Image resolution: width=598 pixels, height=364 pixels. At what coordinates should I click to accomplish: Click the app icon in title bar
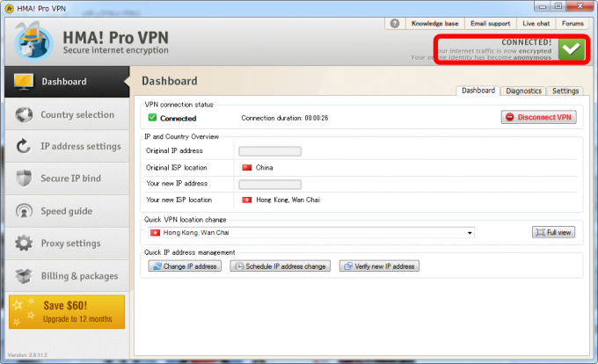coord(9,9)
